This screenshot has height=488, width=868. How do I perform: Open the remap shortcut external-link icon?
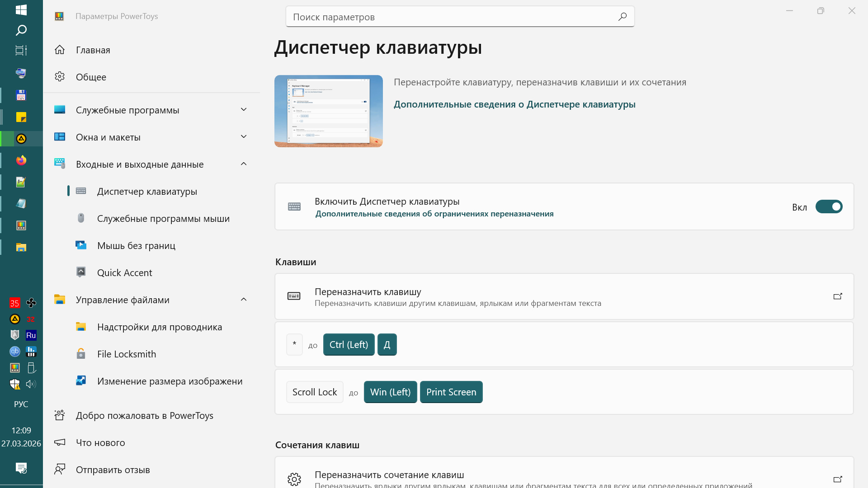click(838, 479)
